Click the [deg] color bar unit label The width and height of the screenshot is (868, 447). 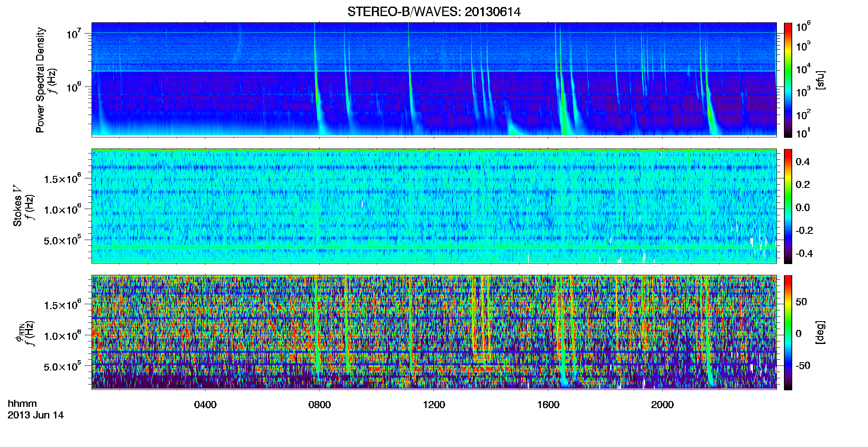820,332
